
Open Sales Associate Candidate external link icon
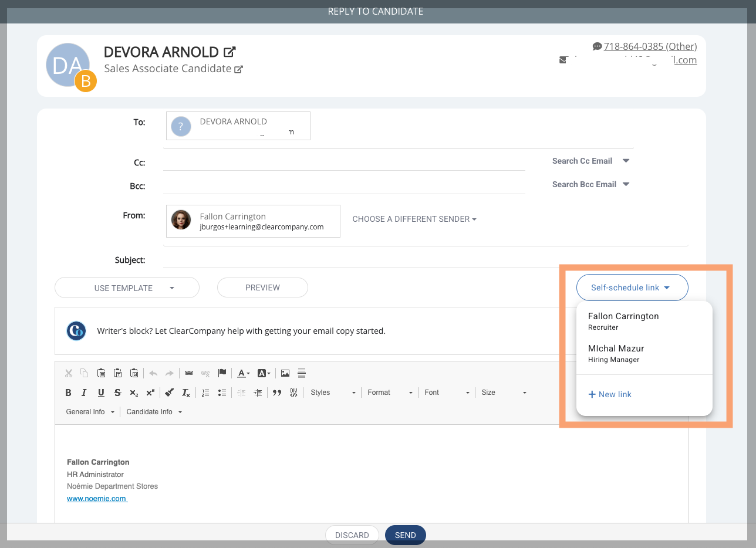[x=239, y=69]
